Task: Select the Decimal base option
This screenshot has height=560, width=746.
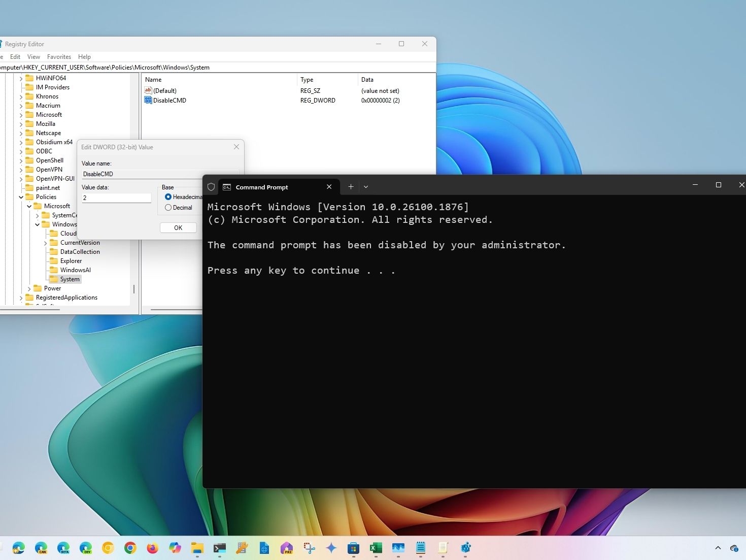Action: (168, 208)
